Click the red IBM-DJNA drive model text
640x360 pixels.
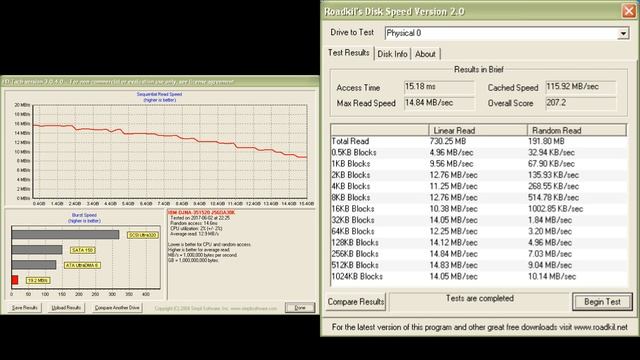(201, 213)
